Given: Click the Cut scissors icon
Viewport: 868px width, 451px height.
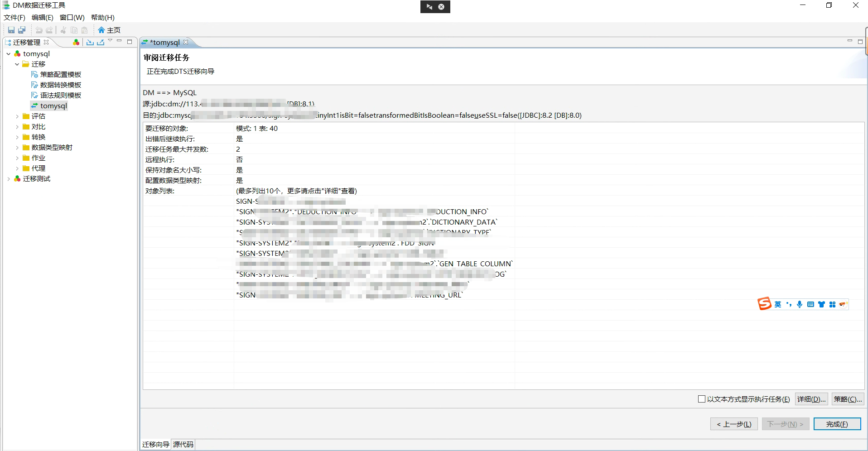Looking at the screenshot, I should pyautogui.click(x=63, y=30).
